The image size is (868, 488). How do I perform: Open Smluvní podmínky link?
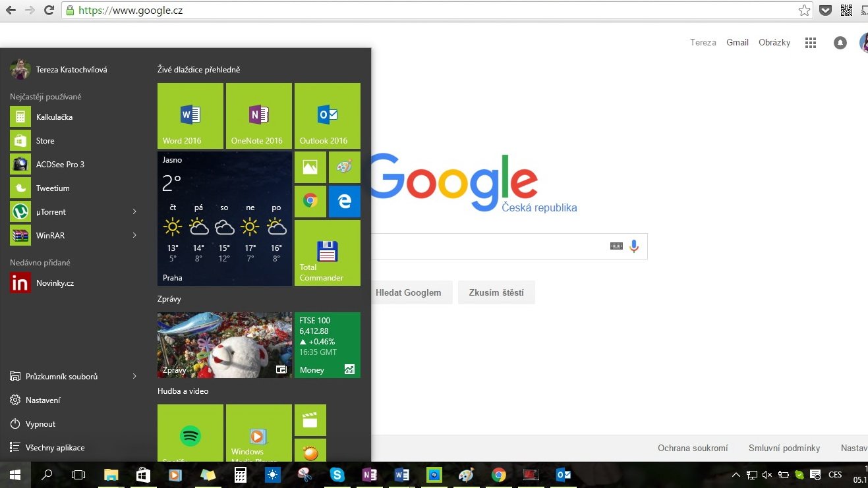click(784, 448)
